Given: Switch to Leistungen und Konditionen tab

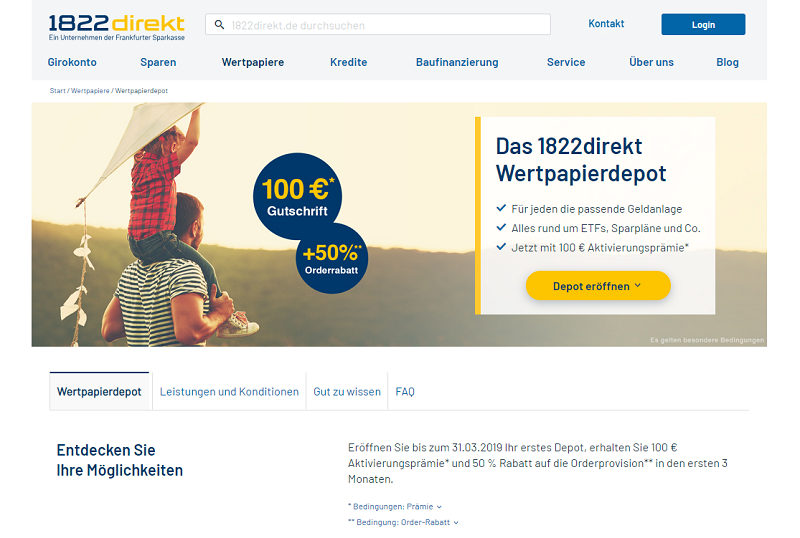Looking at the screenshot, I should click(x=229, y=392).
